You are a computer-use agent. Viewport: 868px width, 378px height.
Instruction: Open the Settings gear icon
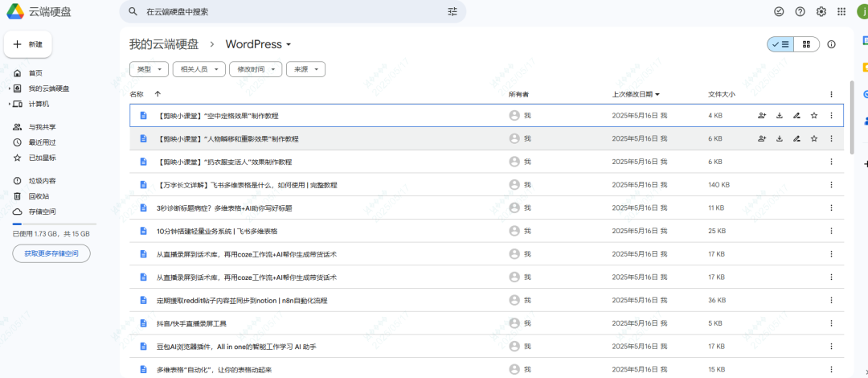(821, 11)
